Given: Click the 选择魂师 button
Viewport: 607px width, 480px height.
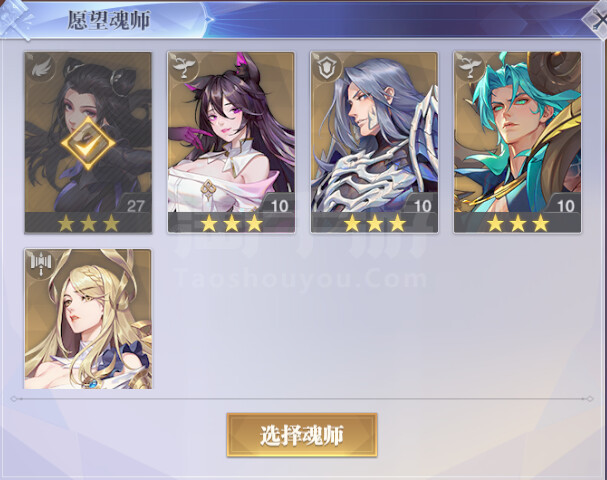Looking at the screenshot, I should [302, 435].
